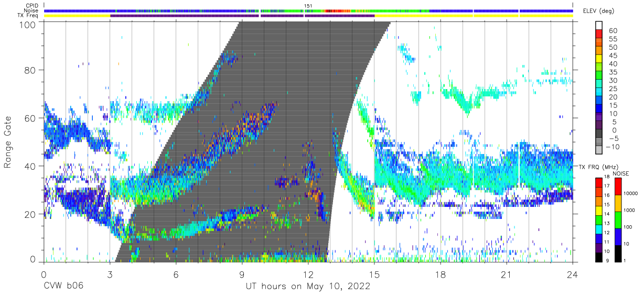
Task: Click the CPID value '151' above the plot
Action: coord(308,6)
